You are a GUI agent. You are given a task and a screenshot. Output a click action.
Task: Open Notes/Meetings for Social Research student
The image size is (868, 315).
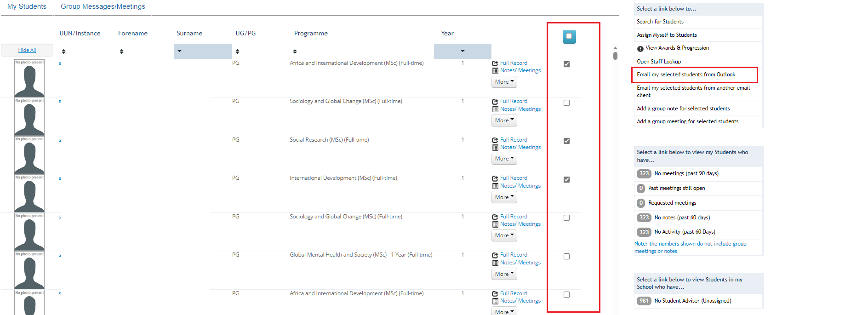[520, 147]
